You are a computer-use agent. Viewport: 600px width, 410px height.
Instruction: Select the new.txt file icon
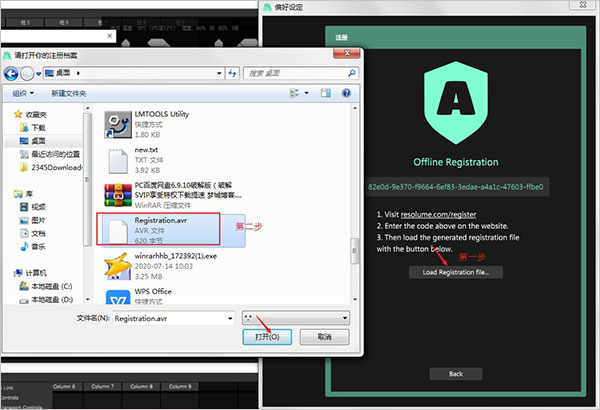(118, 161)
